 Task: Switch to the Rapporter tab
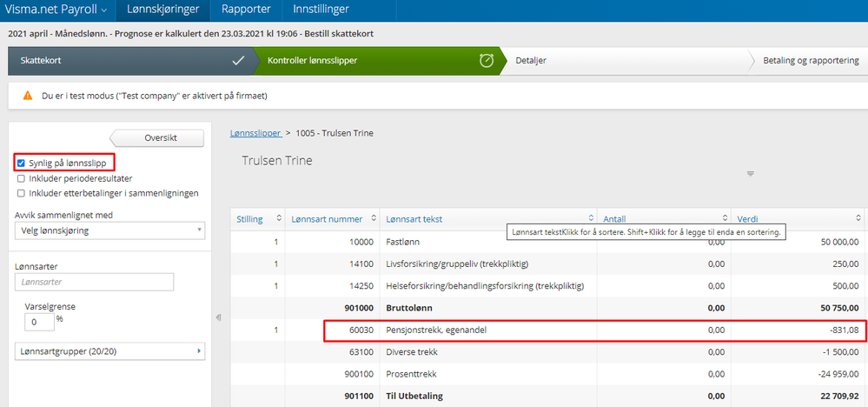click(x=246, y=10)
